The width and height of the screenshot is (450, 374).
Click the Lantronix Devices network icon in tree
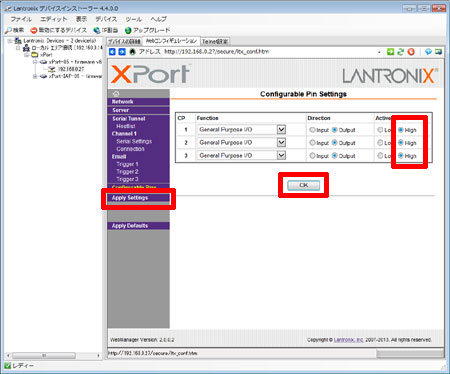point(18,41)
